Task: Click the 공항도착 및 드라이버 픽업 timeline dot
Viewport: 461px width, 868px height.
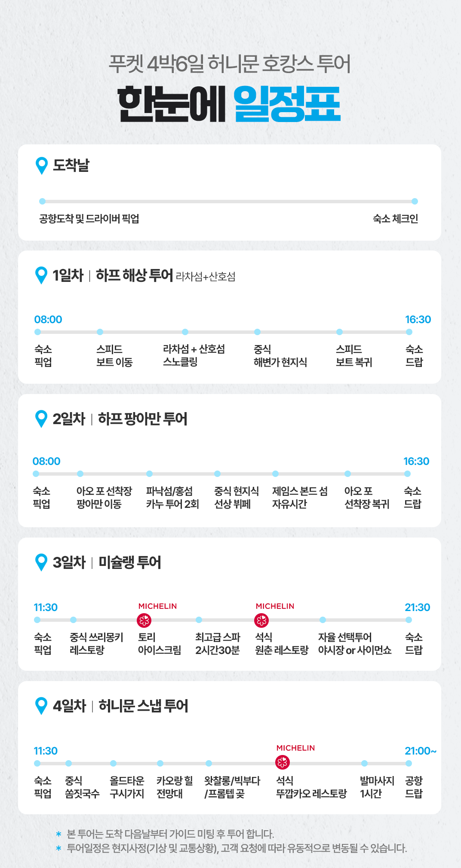Action: 42,201
